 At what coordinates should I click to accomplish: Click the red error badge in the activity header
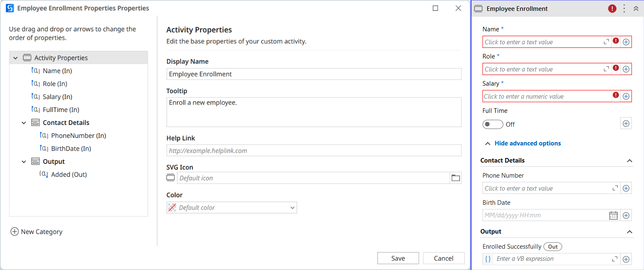pos(612,9)
